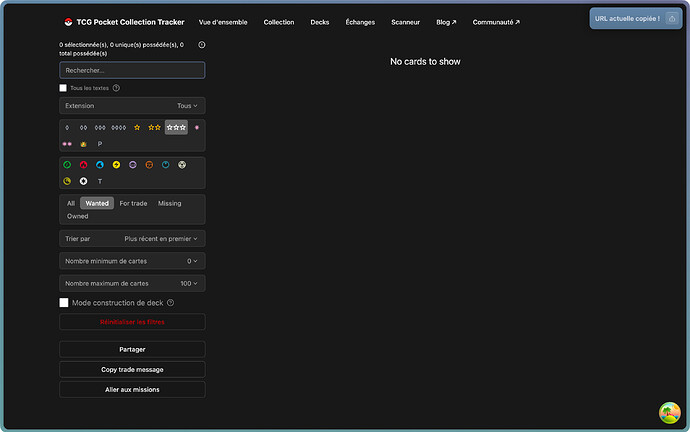Screen dimensions: 690x432
Task: Select the All ownership filter
Action: point(71,203)
